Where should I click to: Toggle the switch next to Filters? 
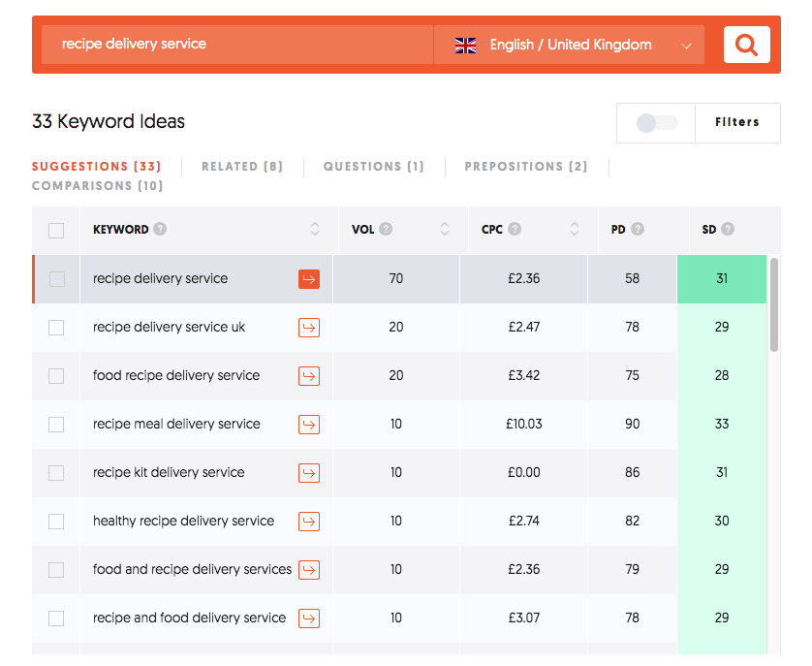[656, 122]
